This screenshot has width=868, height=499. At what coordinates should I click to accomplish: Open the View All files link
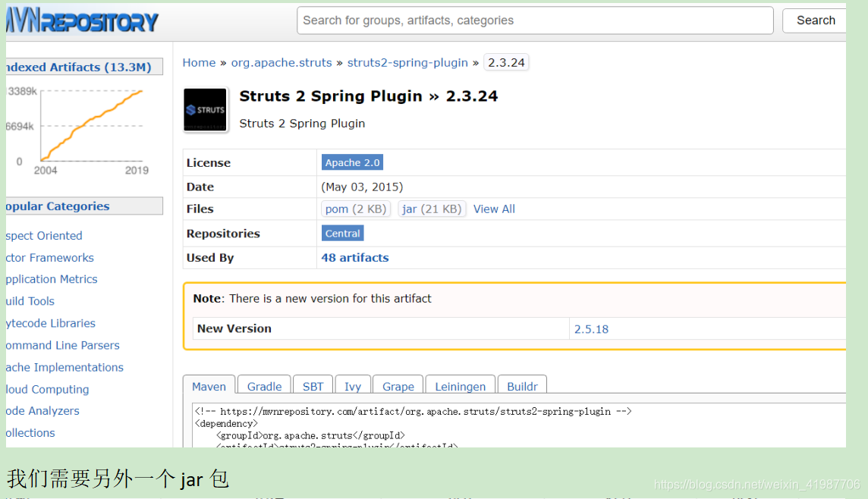point(494,209)
